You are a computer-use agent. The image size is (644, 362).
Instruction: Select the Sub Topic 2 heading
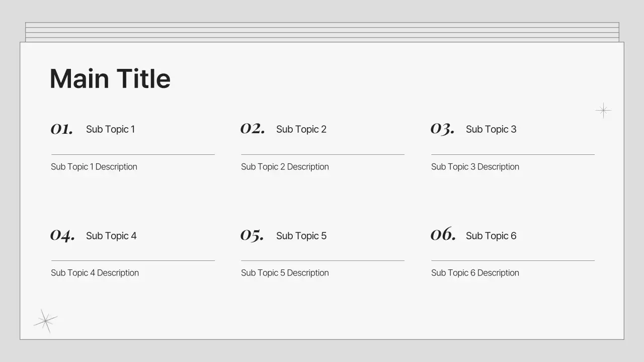pos(301,129)
